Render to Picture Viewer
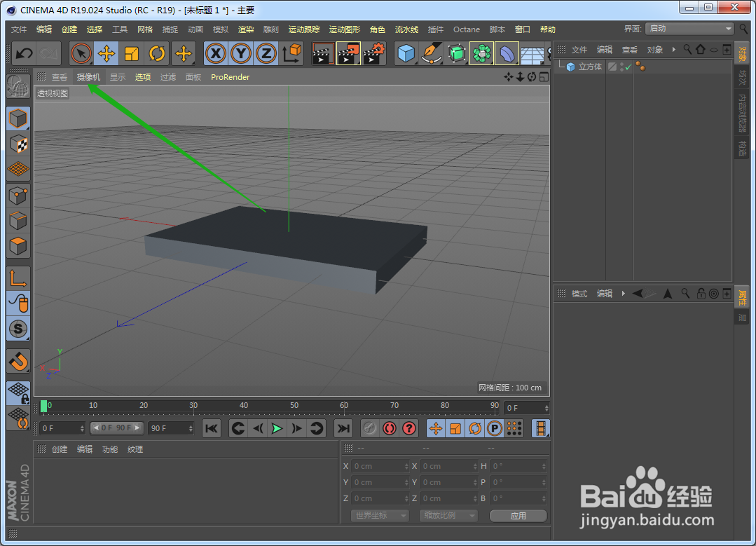Viewport: 756px width, 546px height. (x=348, y=53)
